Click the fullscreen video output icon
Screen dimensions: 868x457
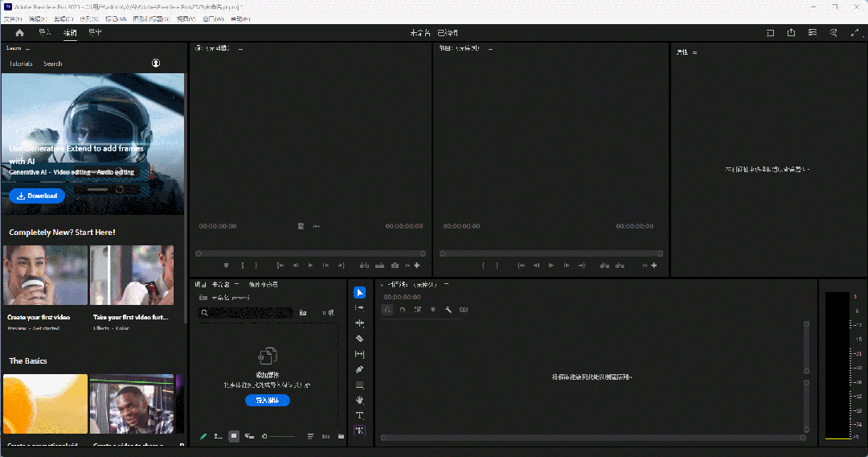tap(854, 33)
